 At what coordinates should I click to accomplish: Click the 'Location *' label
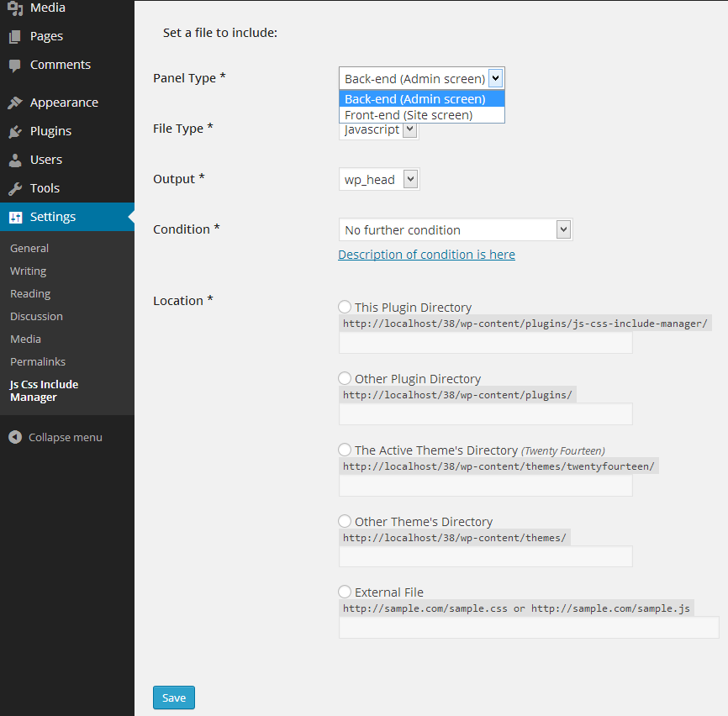pos(183,301)
